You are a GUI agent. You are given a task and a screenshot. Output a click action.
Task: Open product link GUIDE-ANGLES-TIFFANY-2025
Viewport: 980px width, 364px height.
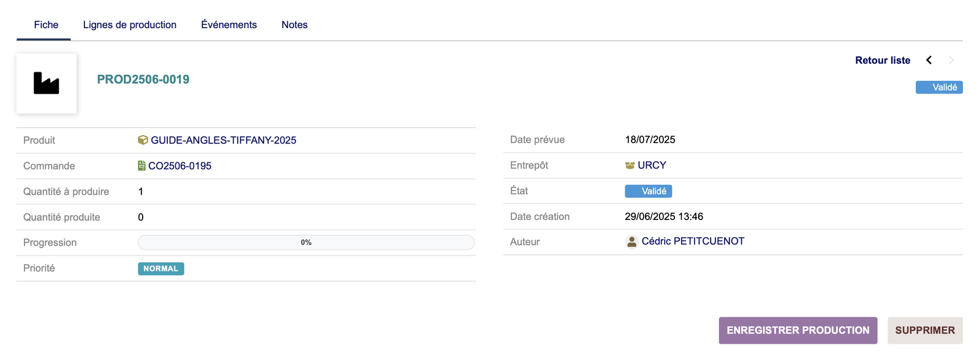pos(224,140)
